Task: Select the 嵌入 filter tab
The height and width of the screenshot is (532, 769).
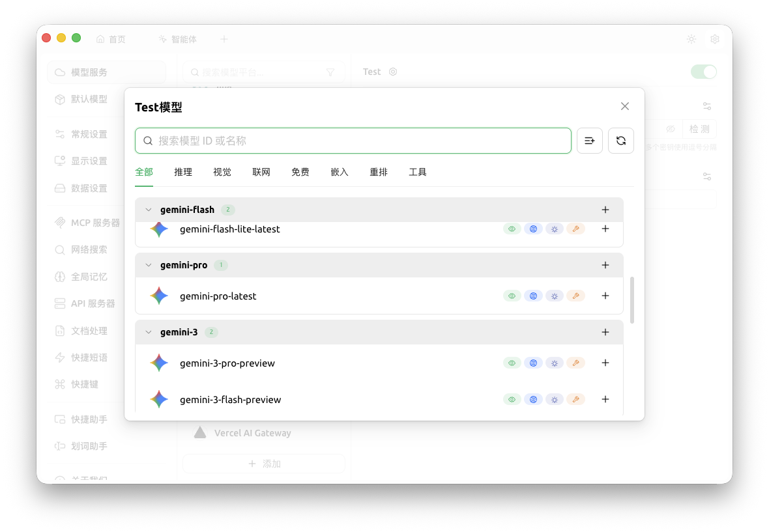Action: click(339, 172)
